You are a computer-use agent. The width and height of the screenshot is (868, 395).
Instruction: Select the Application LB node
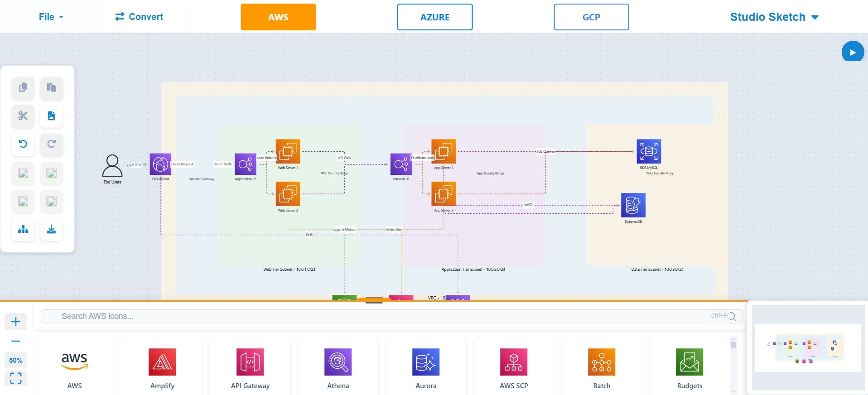pos(245,164)
